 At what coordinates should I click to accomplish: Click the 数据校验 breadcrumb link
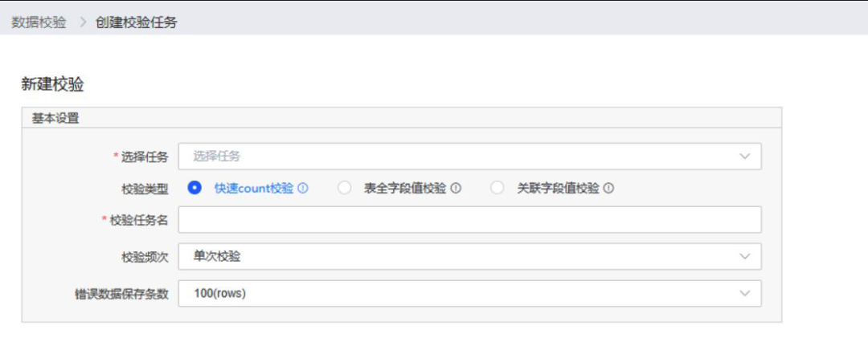pyautogui.click(x=39, y=22)
